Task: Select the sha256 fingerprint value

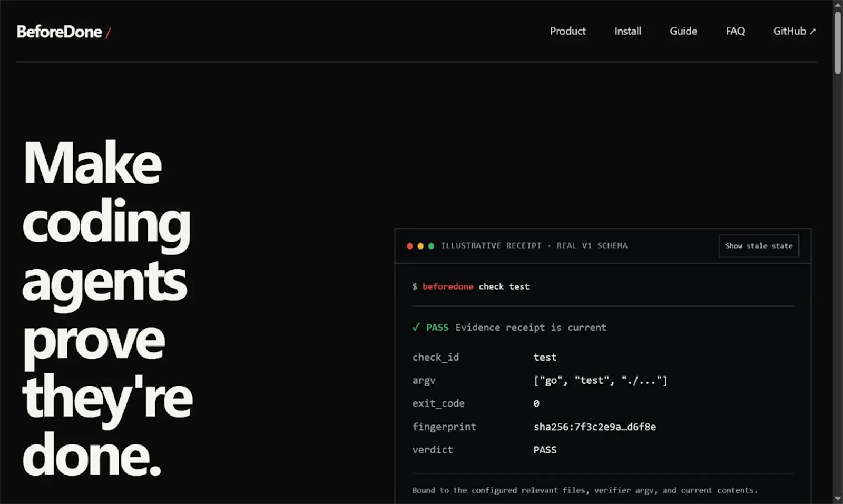Action: click(x=595, y=427)
